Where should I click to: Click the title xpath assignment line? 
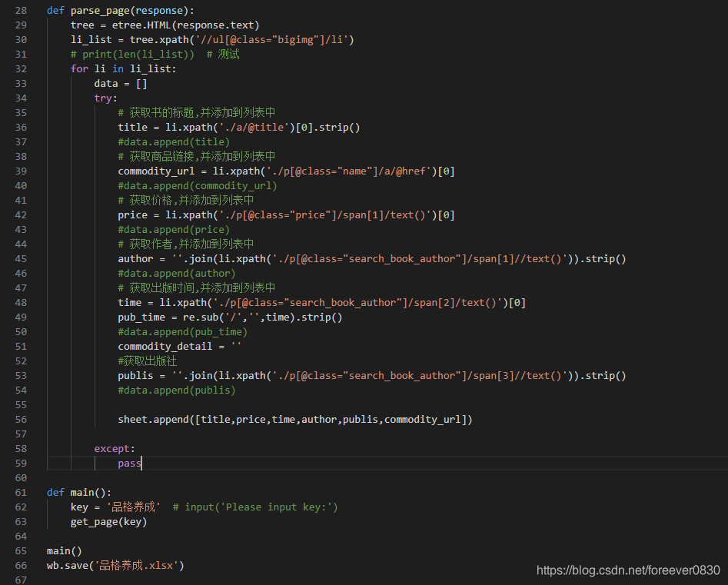point(238,127)
